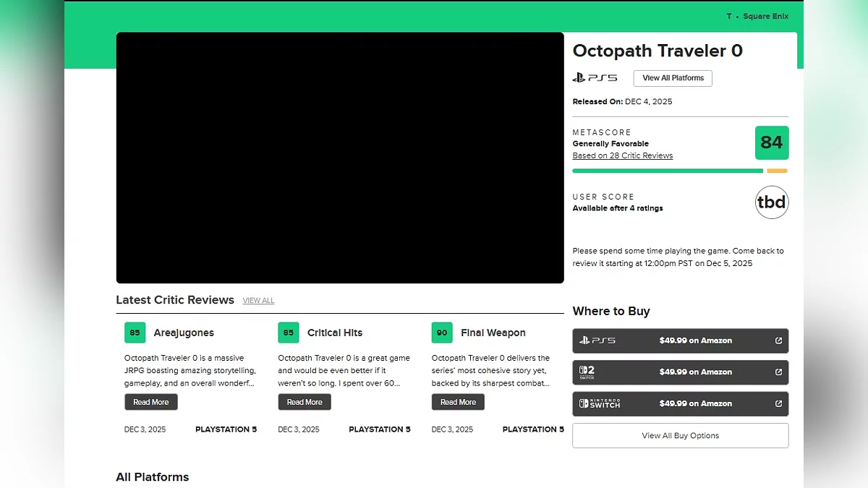Viewport: 868px width, 488px height.
Task: Click the Nintendo Switch logo in buy options
Action: coord(597,403)
